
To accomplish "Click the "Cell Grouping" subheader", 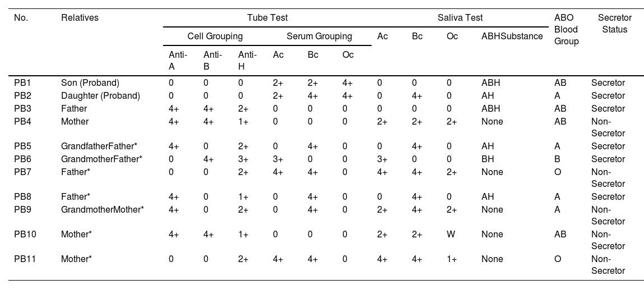I will (x=215, y=36).
